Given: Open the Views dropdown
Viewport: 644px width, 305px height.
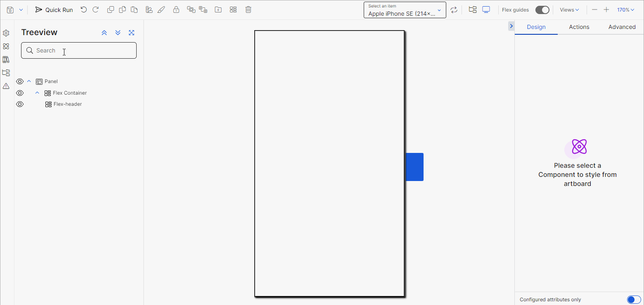Looking at the screenshot, I should (569, 10).
